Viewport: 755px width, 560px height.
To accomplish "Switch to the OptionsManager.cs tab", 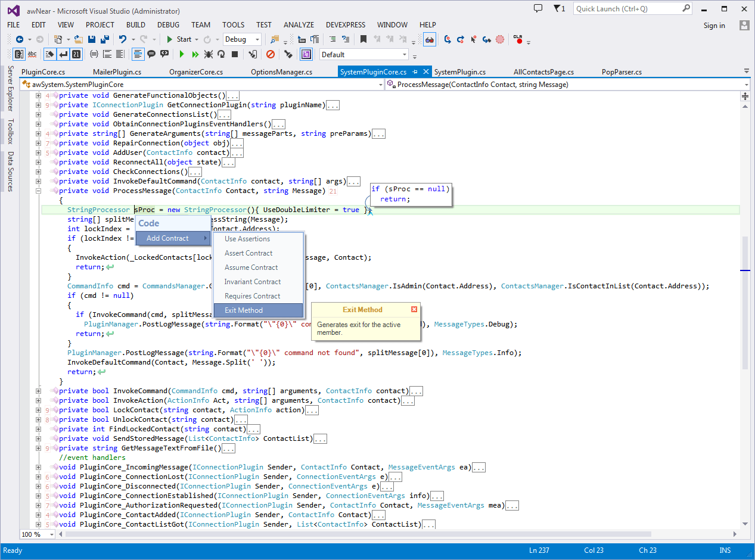I will pyautogui.click(x=281, y=72).
